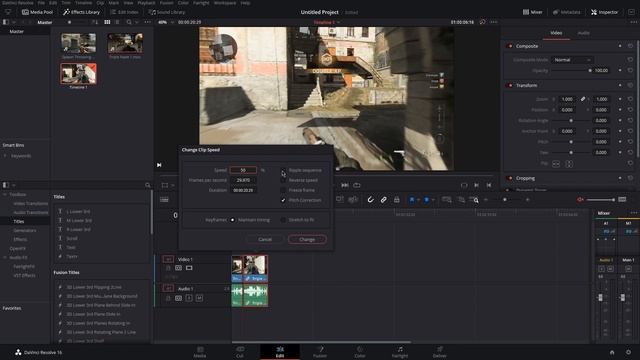Expand the Audio FX tree item

(5, 258)
